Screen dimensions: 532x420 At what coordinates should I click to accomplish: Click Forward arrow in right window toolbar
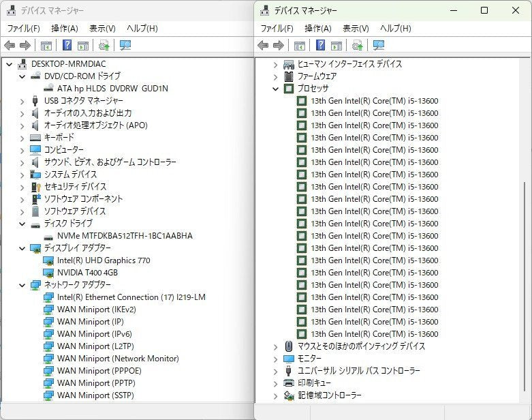click(x=279, y=45)
